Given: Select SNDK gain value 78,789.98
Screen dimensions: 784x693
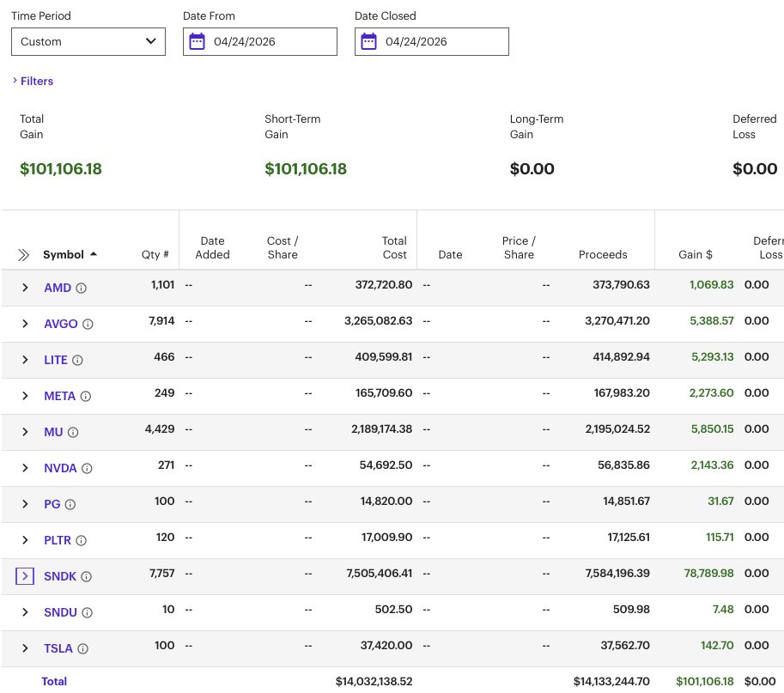Looking at the screenshot, I should pos(708,573).
